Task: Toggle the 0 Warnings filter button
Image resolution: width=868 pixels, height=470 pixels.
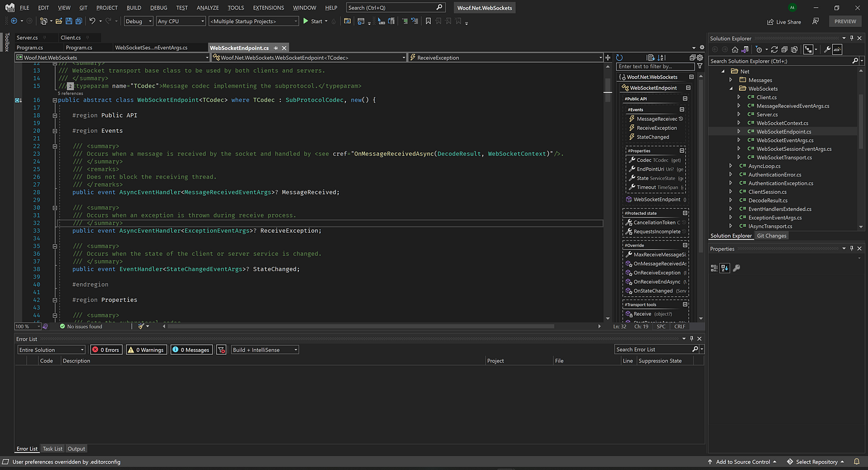Action: 146,350
